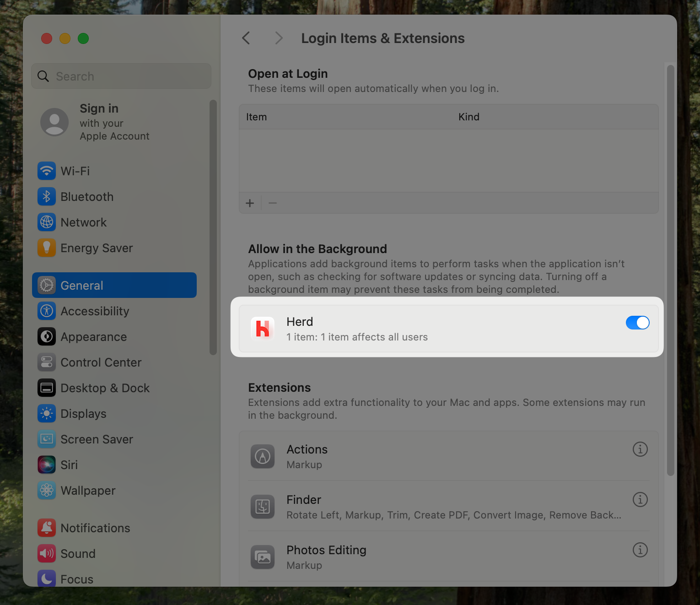700x605 pixels.
Task: Select the Sound speaker icon
Action: point(47,554)
